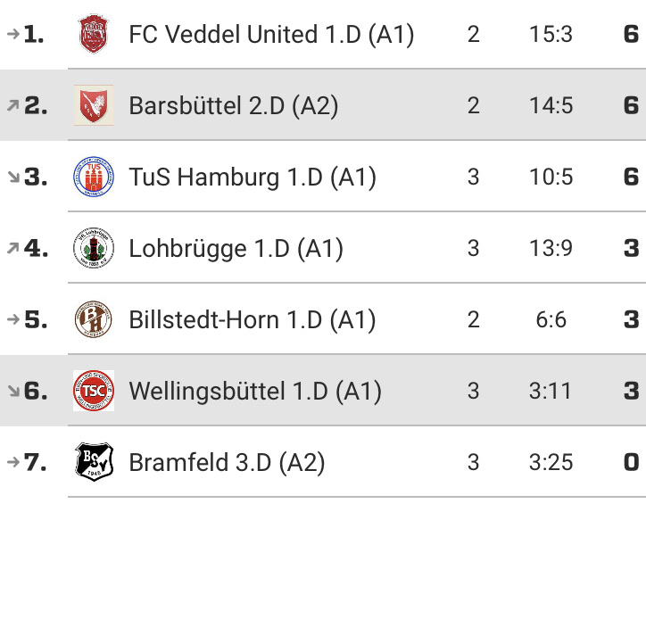Open Billstedt-Horn 1.D (A1) team page
Screen dimensions: 646x644
pyautogui.click(x=253, y=320)
